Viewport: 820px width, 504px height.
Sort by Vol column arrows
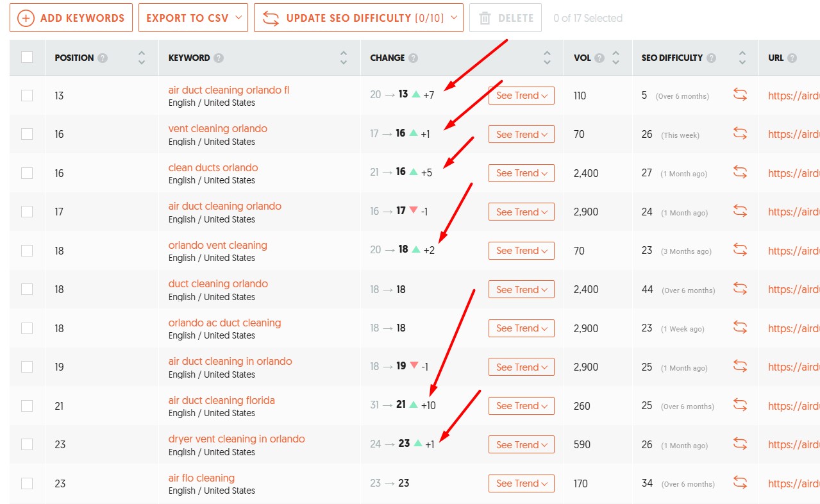(615, 58)
